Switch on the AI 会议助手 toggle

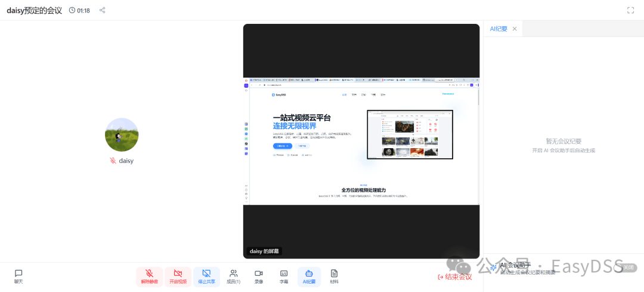coord(625,268)
